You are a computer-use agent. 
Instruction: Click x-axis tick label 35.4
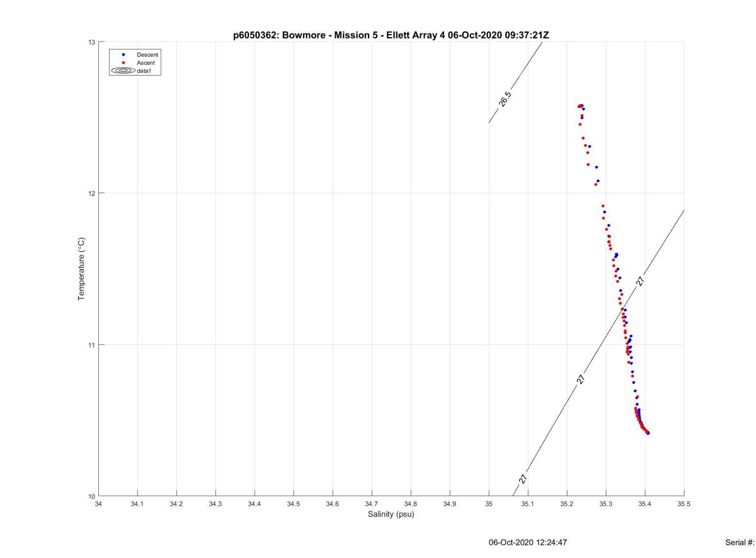tap(645, 504)
